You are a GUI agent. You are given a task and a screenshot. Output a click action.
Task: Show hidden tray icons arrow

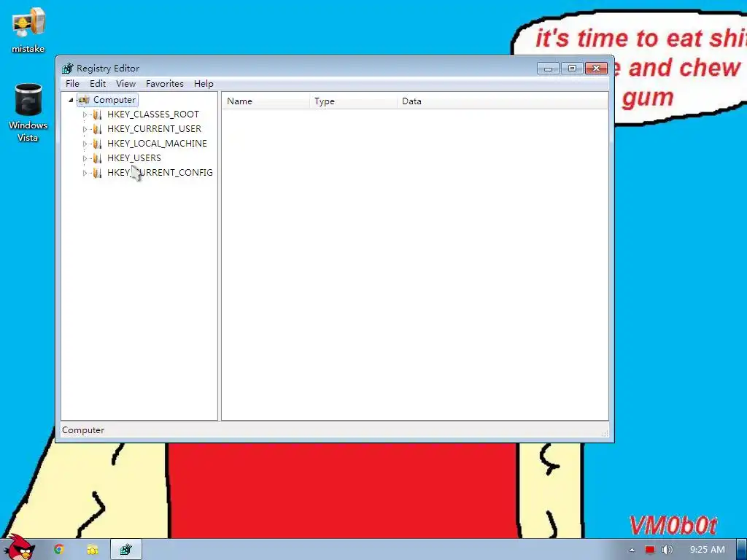click(632, 550)
